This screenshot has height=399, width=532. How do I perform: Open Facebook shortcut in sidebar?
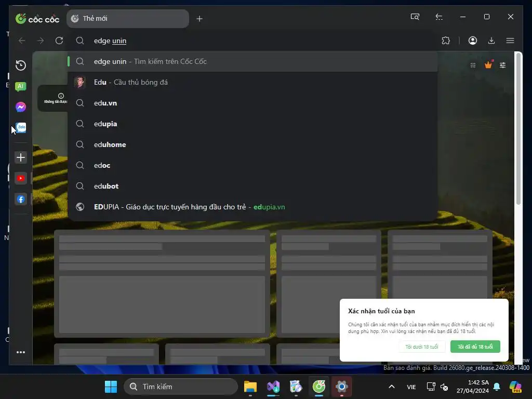click(21, 199)
